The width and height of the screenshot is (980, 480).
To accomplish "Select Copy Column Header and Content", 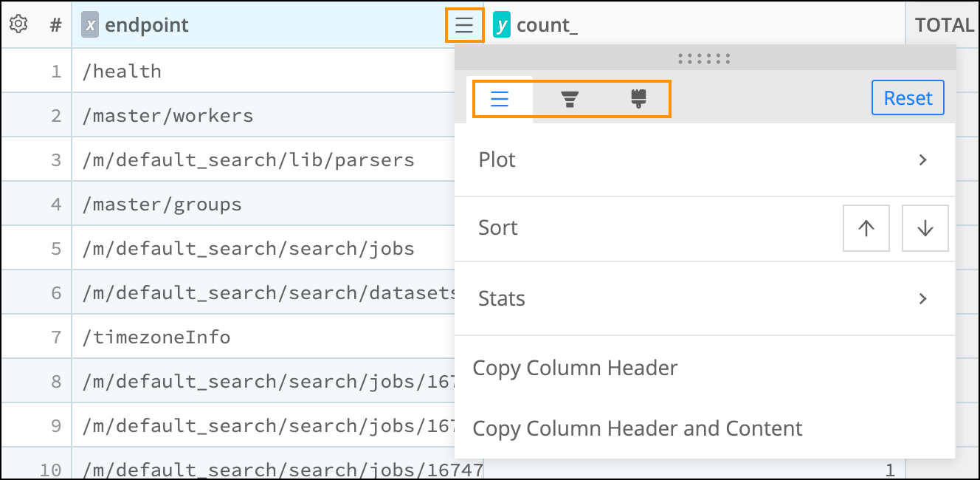I will click(638, 428).
